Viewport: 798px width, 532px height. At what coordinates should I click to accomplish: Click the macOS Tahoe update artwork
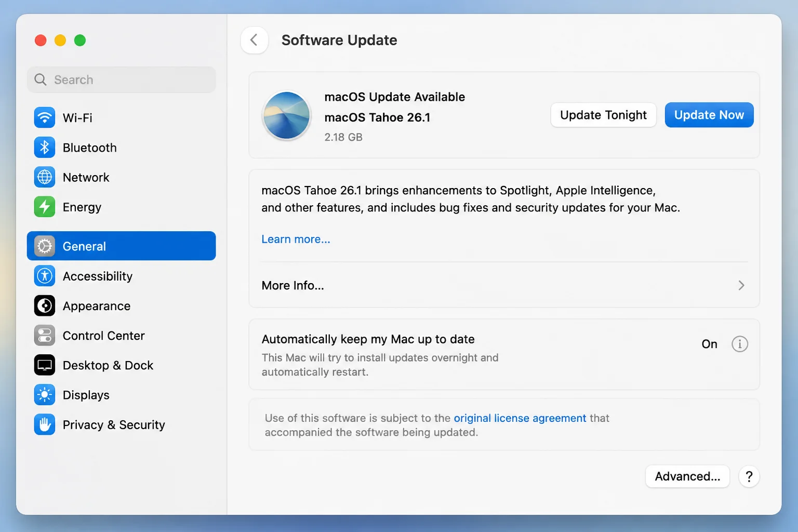coord(287,115)
